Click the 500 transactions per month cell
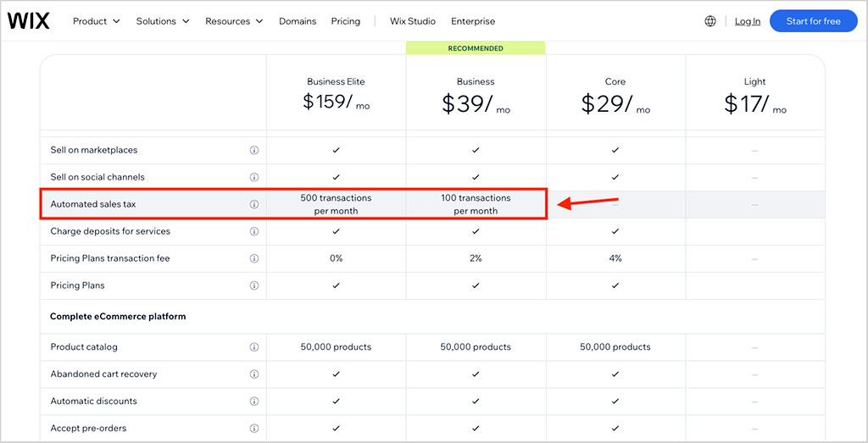Viewport: 868px width, 443px height. point(336,204)
